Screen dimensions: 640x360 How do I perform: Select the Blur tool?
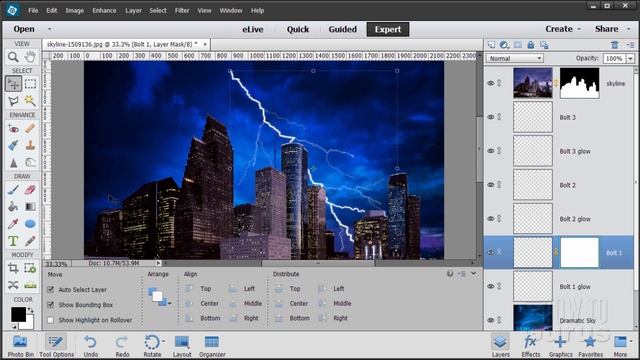(13, 162)
